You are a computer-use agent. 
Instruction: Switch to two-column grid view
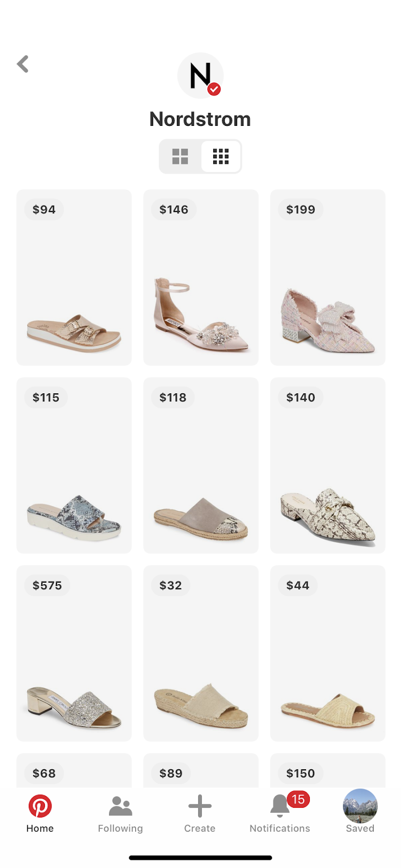click(x=180, y=156)
